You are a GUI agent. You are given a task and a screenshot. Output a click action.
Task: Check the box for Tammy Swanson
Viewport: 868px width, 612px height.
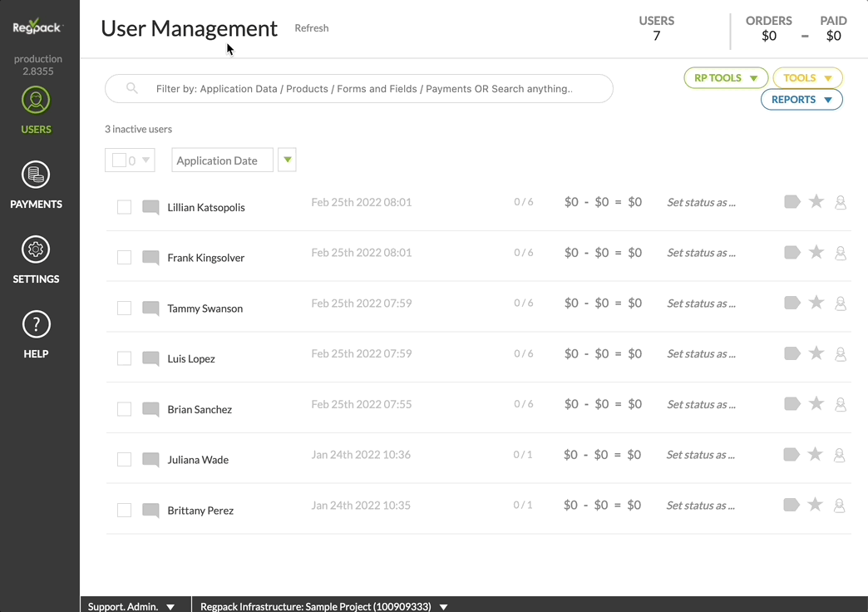pos(124,308)
